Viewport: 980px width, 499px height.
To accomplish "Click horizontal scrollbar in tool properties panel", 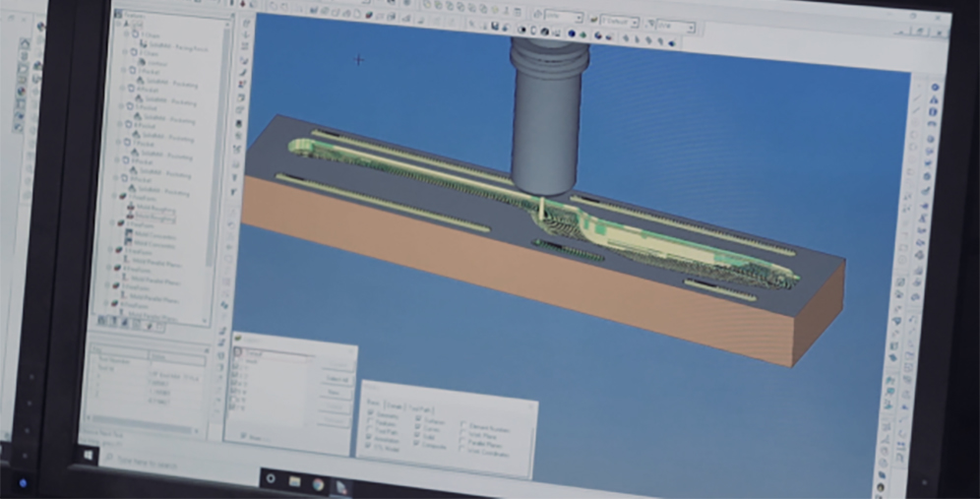I will coord(144,425).
